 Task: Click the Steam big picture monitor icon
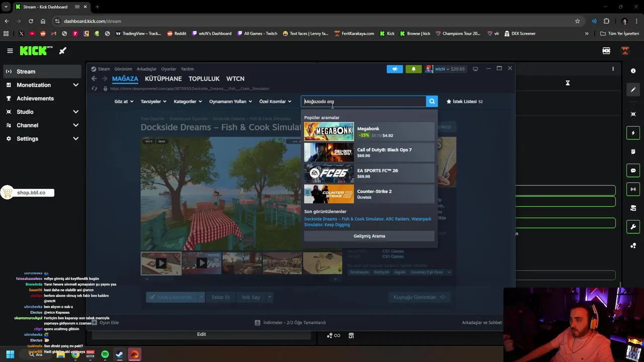475,69
